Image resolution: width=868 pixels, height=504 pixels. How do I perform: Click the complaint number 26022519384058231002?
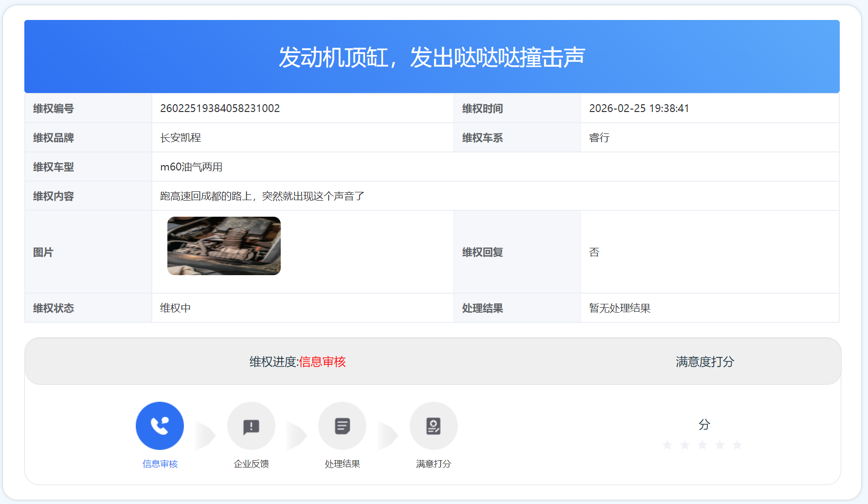(x=220, y=109)
